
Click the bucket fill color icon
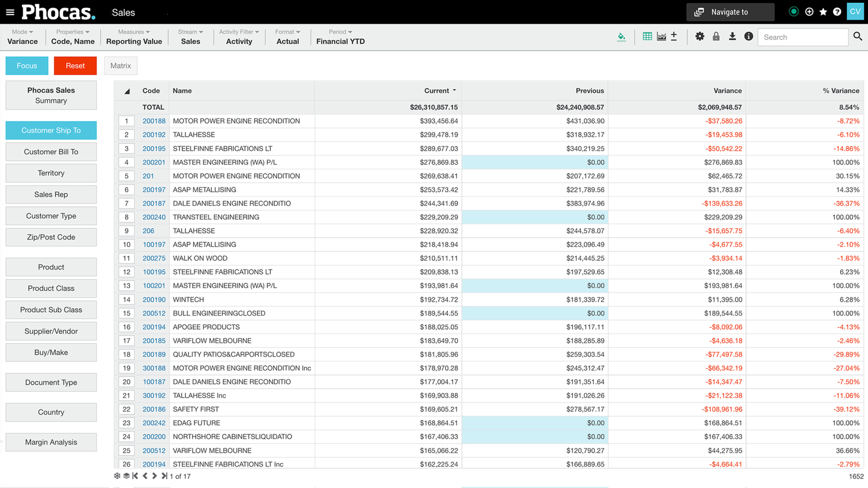[x=621, y=36]
